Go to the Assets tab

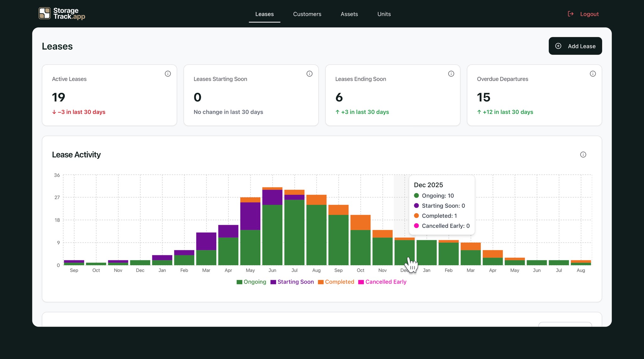point(349,14)
